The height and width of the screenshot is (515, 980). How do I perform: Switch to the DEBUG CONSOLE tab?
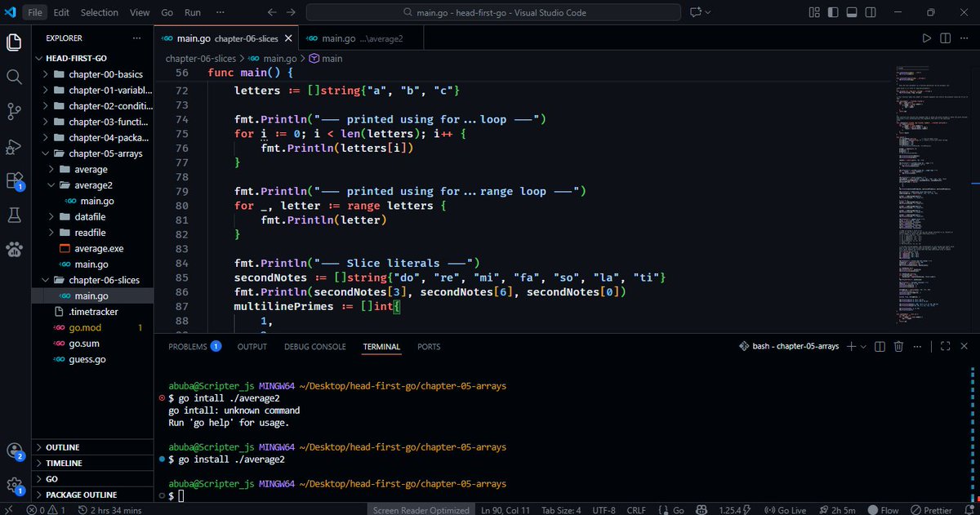coord(314,346)
